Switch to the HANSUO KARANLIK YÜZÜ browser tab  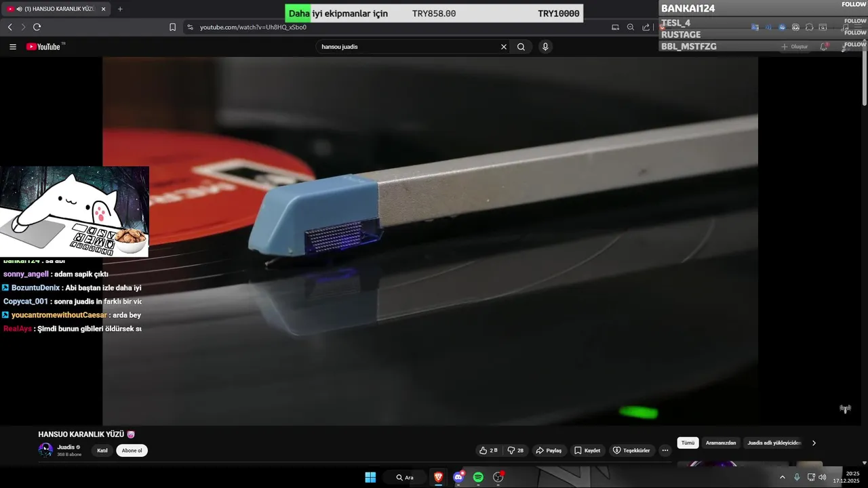(x=56, y=9)
